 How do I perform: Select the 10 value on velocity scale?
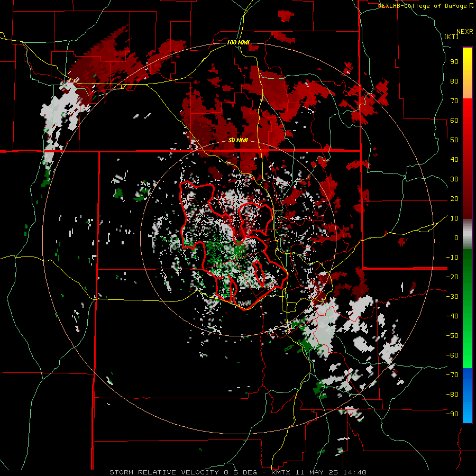pos(454,218)
